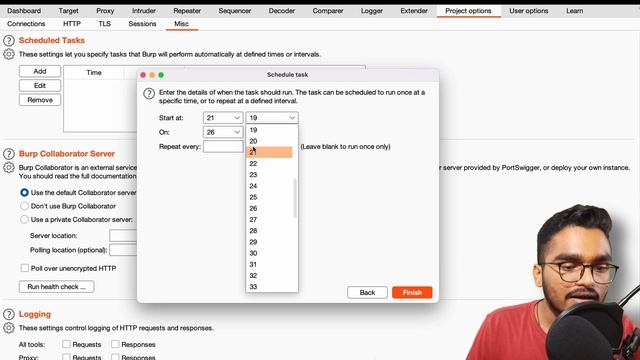Select Don't use Burp Collaborator option
The height and width of the screenshot is (360, 640).
click(24, 206)
